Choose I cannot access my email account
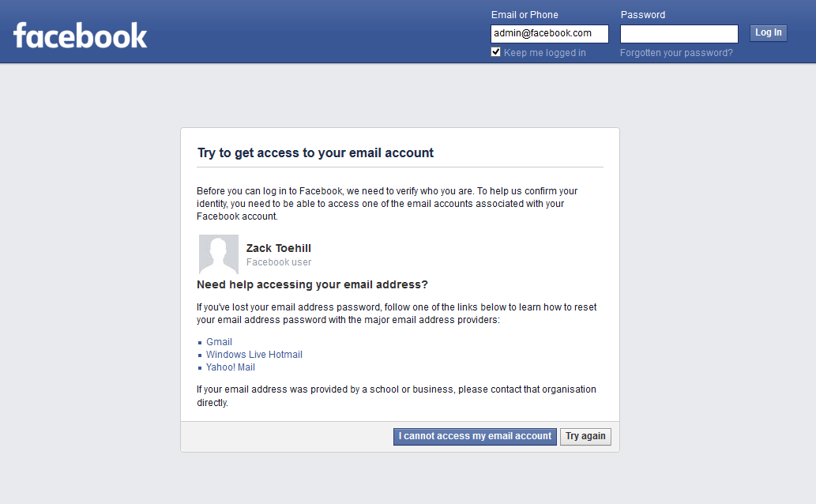This screenshot has height=504, width=816. click(475, 436)
